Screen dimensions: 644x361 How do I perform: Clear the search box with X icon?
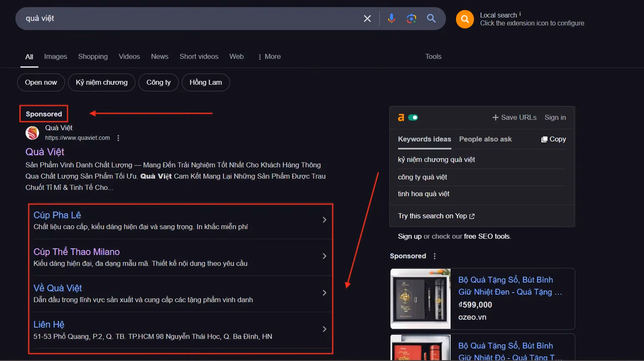point(367,18)
